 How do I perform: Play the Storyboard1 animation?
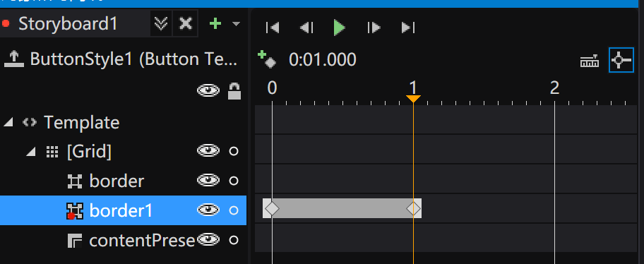coord(339,28)
